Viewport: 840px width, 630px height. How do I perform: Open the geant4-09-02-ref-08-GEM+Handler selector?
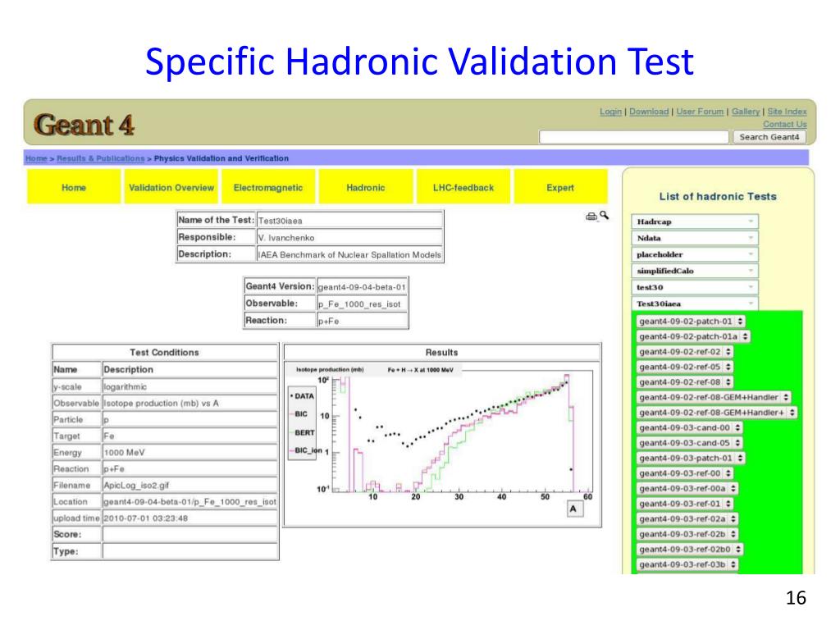714,398
